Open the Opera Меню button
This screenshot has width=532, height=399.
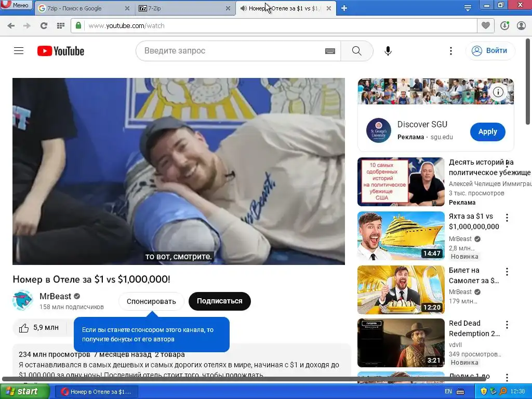(x=16, y=5)
